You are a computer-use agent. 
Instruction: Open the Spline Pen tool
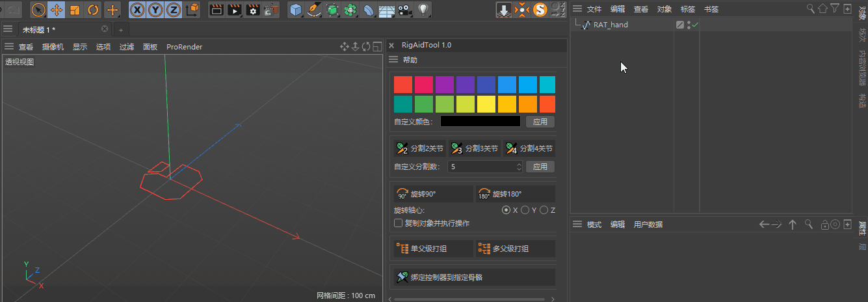(315, 10)
